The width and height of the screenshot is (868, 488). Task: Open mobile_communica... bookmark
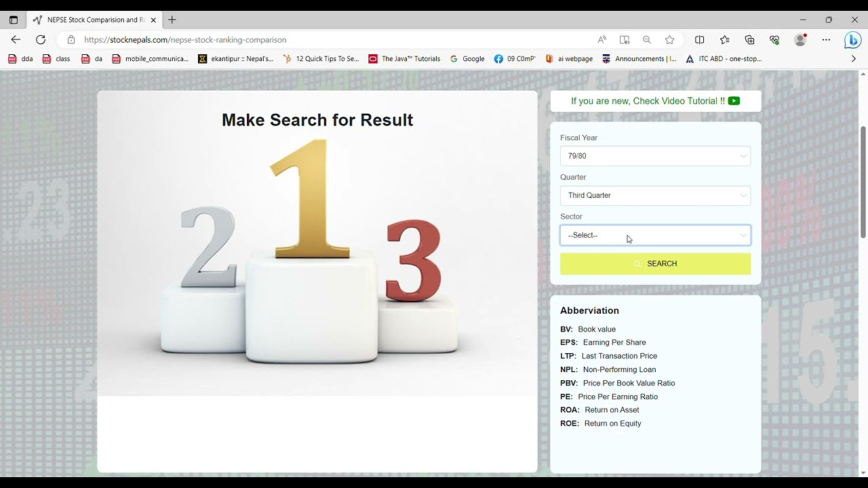pyautogui.click(x=151, y=59)
